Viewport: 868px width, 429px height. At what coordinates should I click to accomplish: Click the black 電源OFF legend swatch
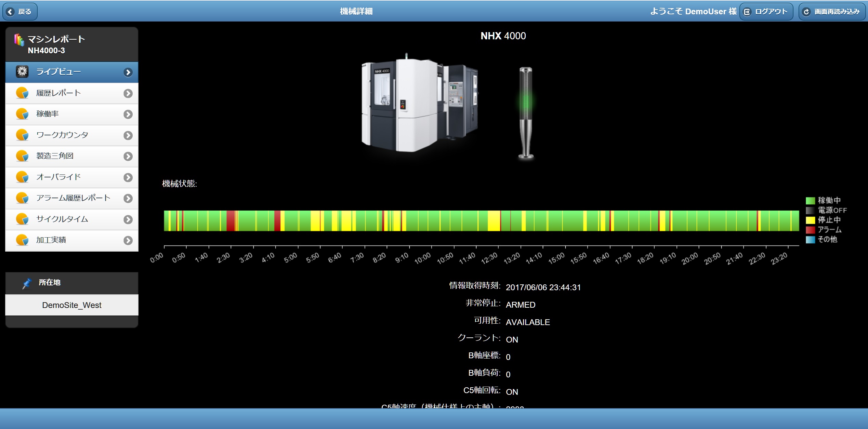click(x=810, y=210)
